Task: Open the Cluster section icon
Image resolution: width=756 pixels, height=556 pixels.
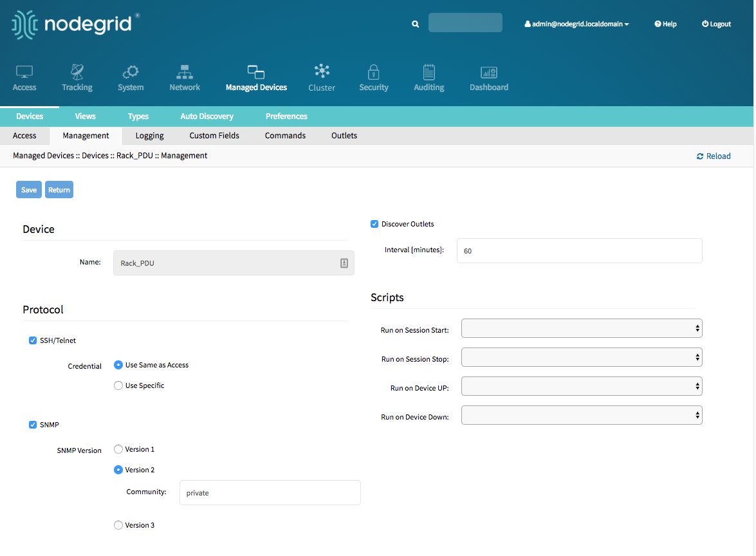Action: pyautogui.click(x=322, y=71)
